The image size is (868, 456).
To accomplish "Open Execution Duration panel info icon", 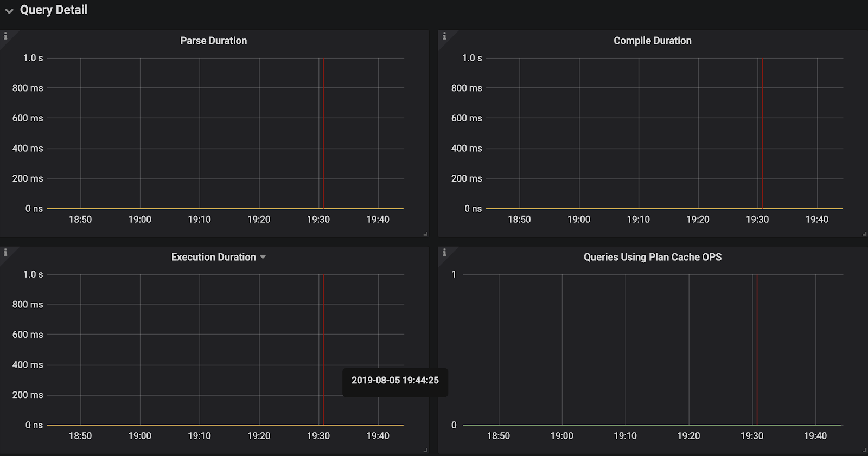I will tap(5, 252).
